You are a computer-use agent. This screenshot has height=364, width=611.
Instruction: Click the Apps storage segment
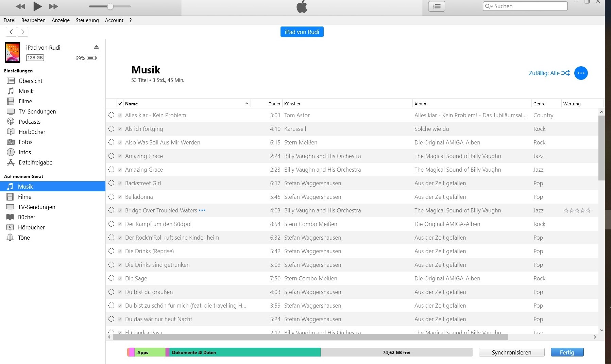tap(150, 352)
